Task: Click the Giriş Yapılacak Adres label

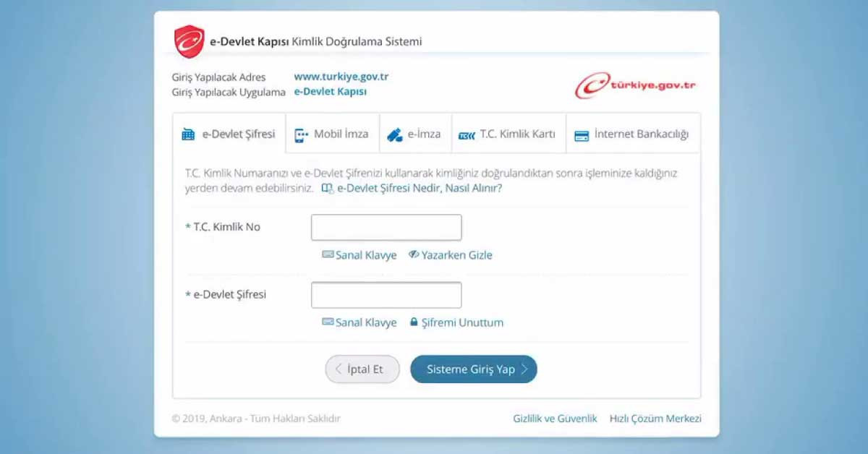Action: pos(218,77)
